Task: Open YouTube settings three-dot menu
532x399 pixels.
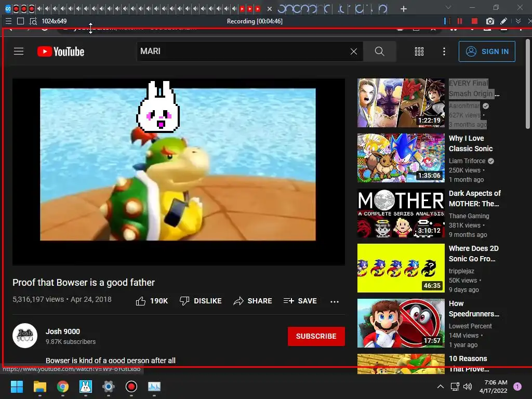Action: pyautogui.click(x=444, y=51)
